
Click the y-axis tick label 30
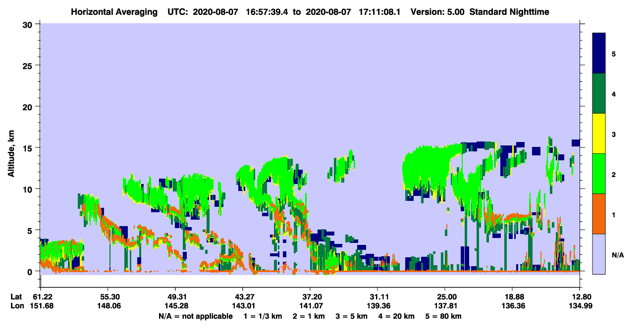pos(27,24)
